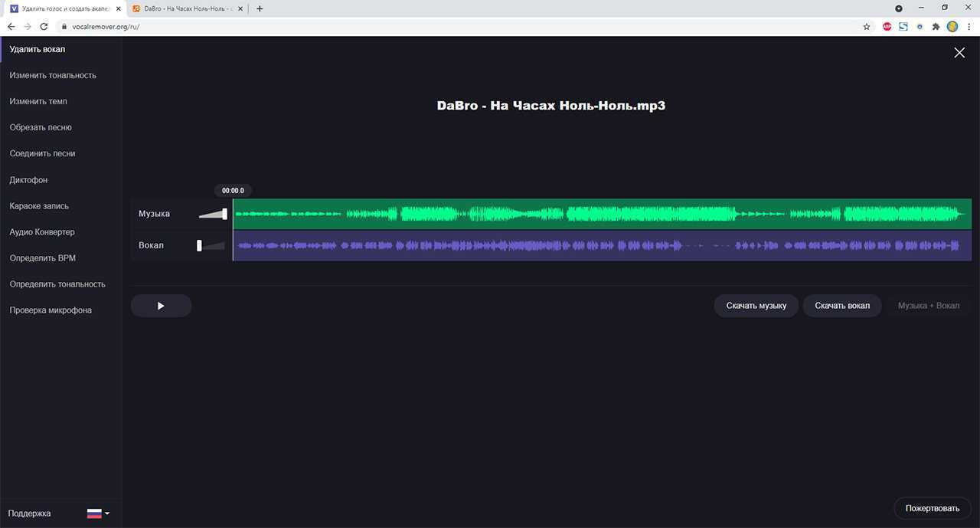Click the Вокал track label
The image size is (980, 528).
(151, 245)
